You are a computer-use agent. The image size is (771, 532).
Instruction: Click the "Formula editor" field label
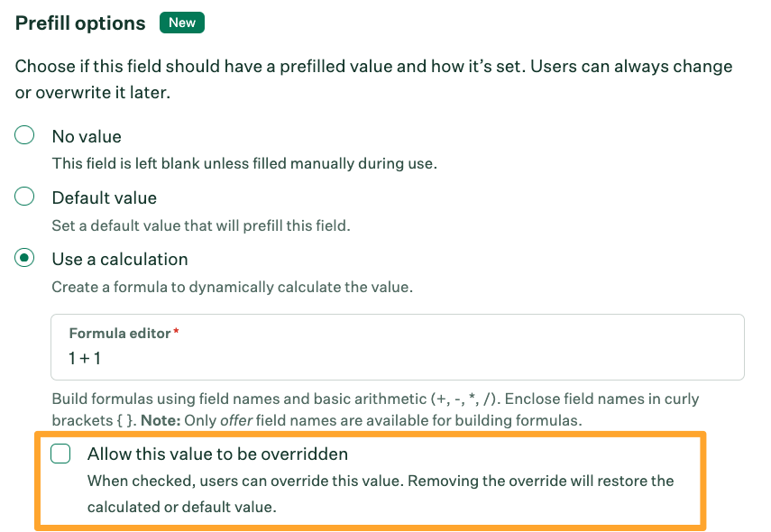coord(120,334)
